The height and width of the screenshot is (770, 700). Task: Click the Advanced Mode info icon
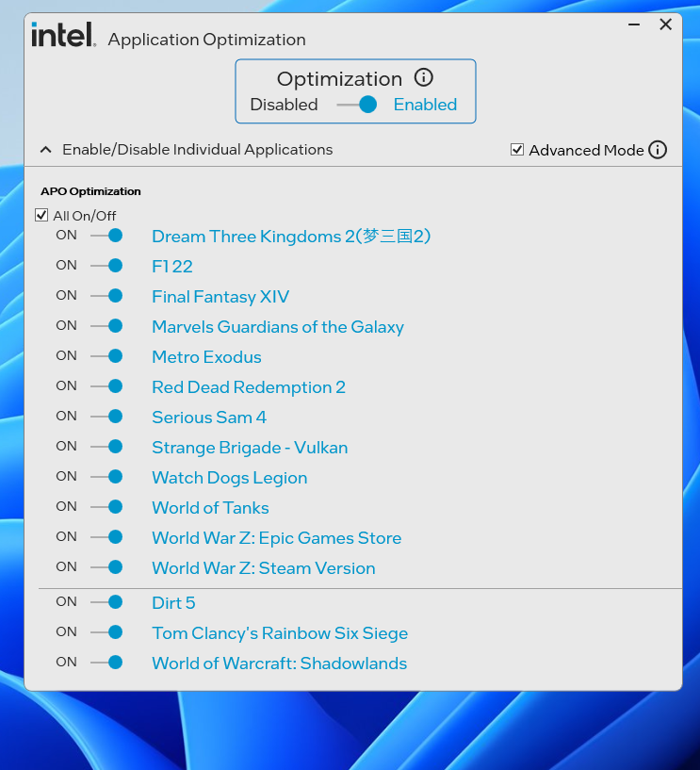click(x=658, y=150)
